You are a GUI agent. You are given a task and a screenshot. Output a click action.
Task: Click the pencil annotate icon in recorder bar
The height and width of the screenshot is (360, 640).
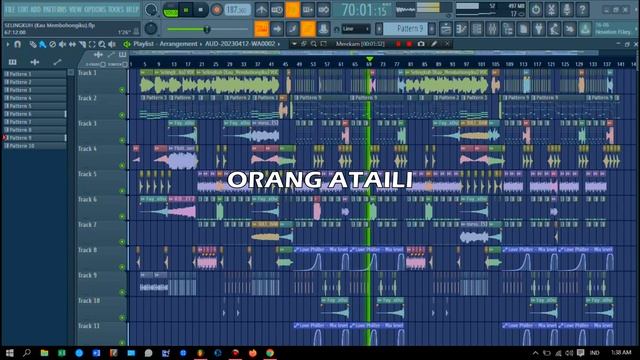434,44
